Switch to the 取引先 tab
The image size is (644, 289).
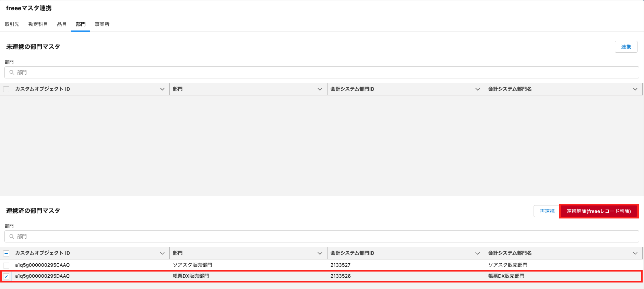(12, 24)
